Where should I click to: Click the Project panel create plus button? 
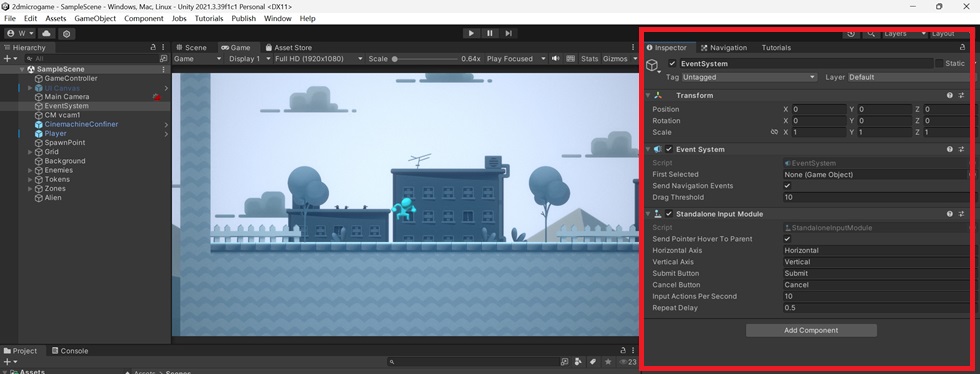[9, 361]
